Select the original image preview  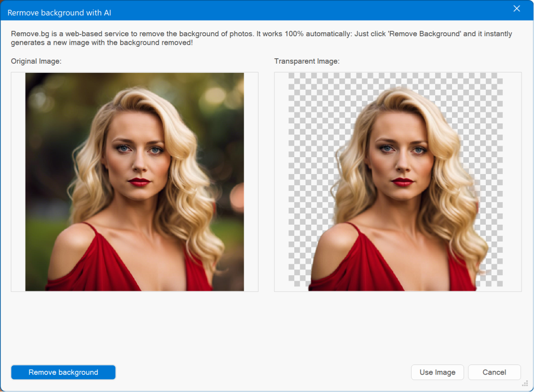coord(135,182)
